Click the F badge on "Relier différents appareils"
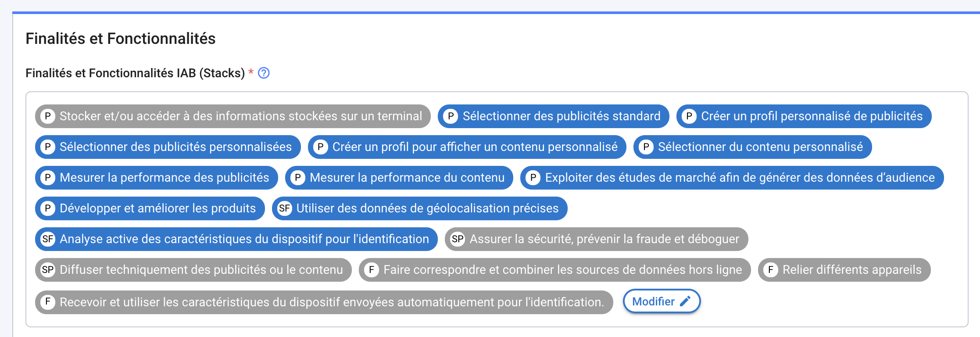Screen dimensions: 980x337 pyautogui.click(x=770, y=270)
